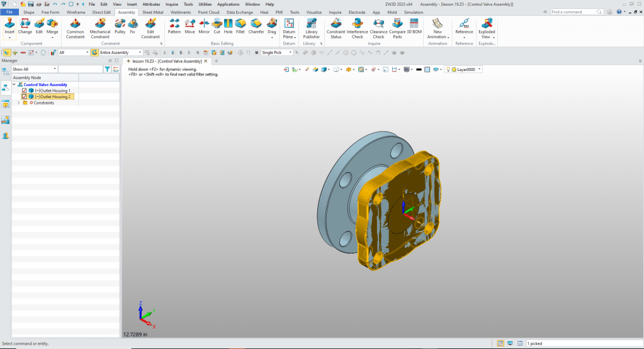Click the blue File button
The width and height of the screenshot is (644, 349).
coord(10,12)
